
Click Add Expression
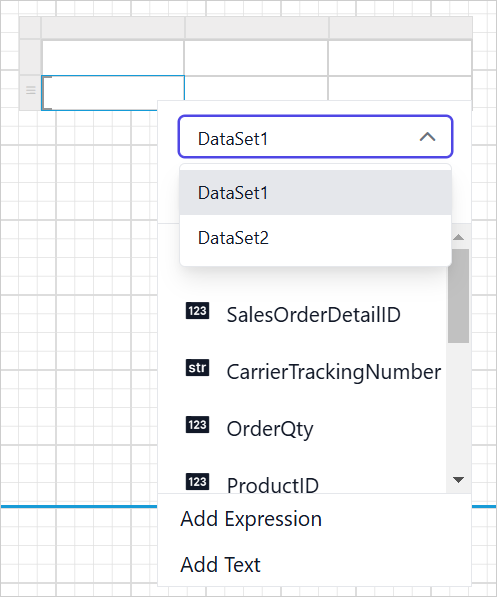tap(251, 519)
